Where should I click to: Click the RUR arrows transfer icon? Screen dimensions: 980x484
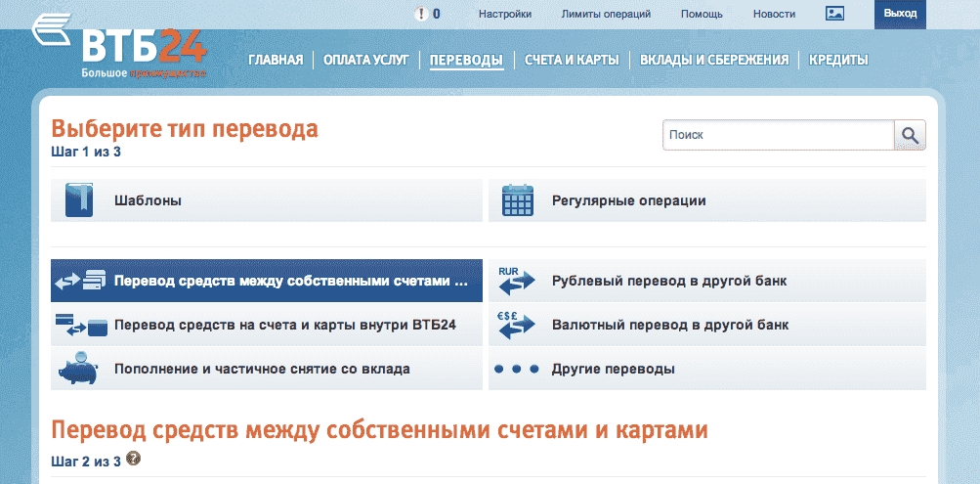(x=517, y=281)
